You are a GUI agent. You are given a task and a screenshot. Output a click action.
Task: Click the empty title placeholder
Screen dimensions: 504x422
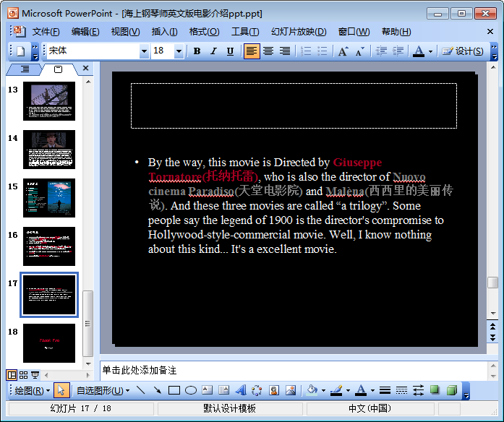point(294,105)
